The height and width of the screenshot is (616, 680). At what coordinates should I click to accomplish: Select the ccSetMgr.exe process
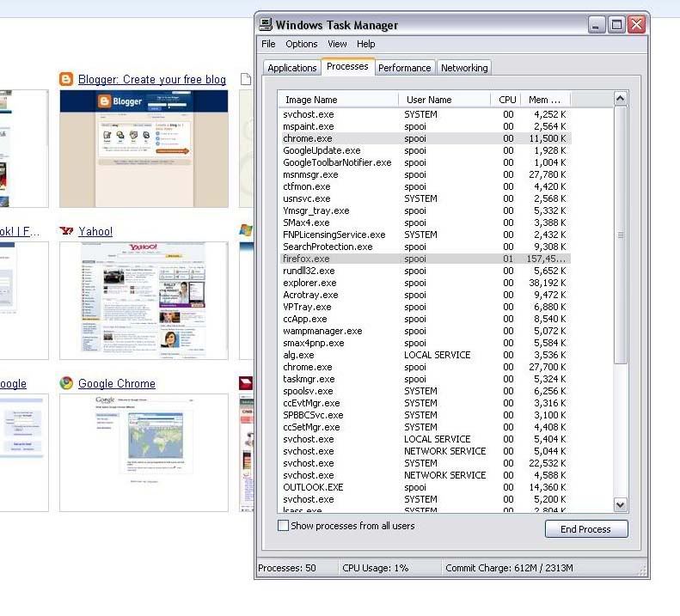pos(425,427)
